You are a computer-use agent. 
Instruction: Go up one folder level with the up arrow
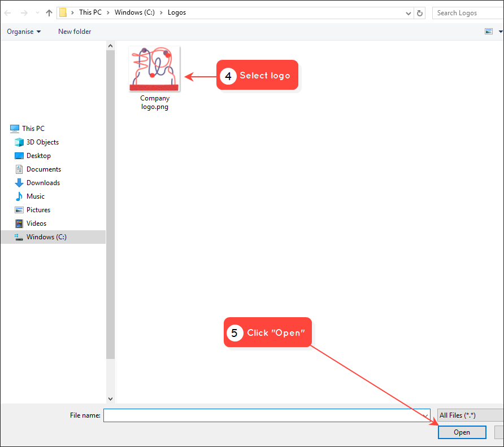coord(49,13)
